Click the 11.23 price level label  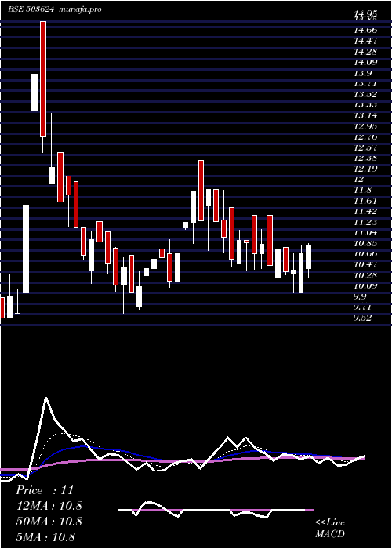click(365, 222)
